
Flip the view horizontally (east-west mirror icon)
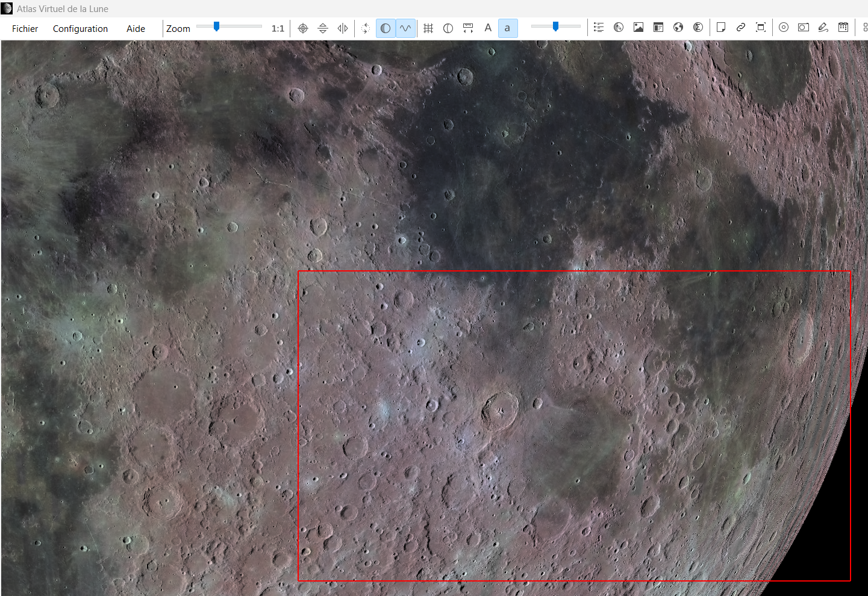coord(343,28)
